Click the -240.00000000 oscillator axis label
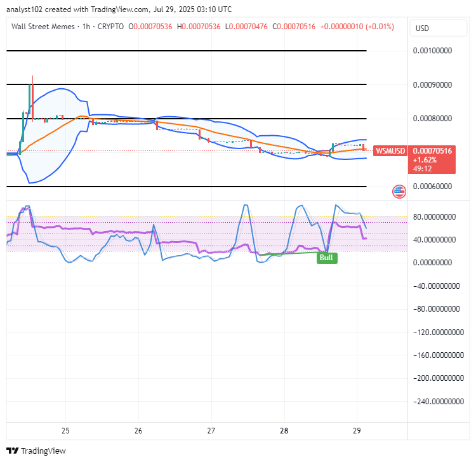476x462 pixels. (439, 402)
